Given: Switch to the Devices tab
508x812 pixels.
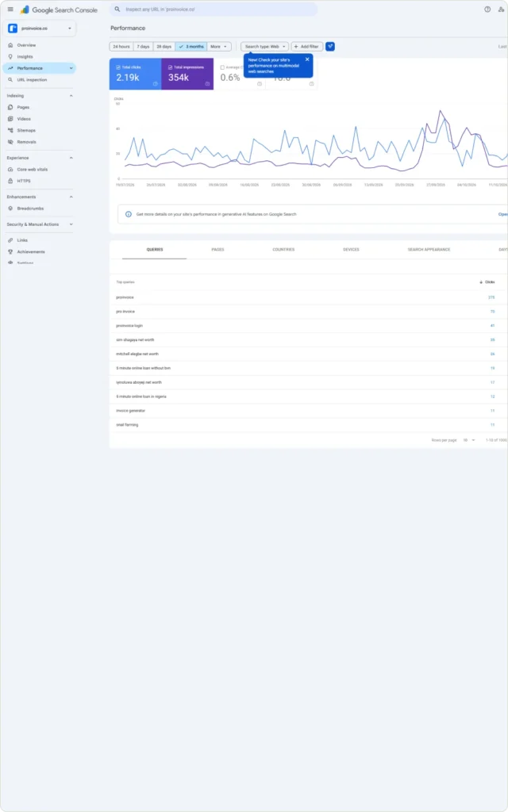Looking at the screenshot, I should [351, 250].
